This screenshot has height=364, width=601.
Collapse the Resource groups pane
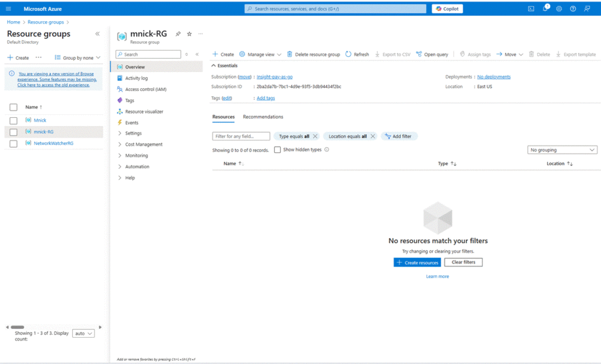(x=97, y=34)
